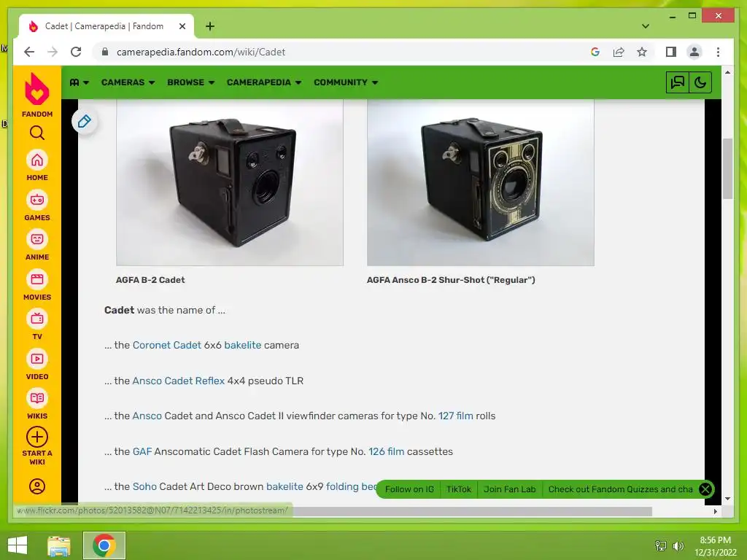Expand the CAMERAPEDIA menu

point(264,82)
